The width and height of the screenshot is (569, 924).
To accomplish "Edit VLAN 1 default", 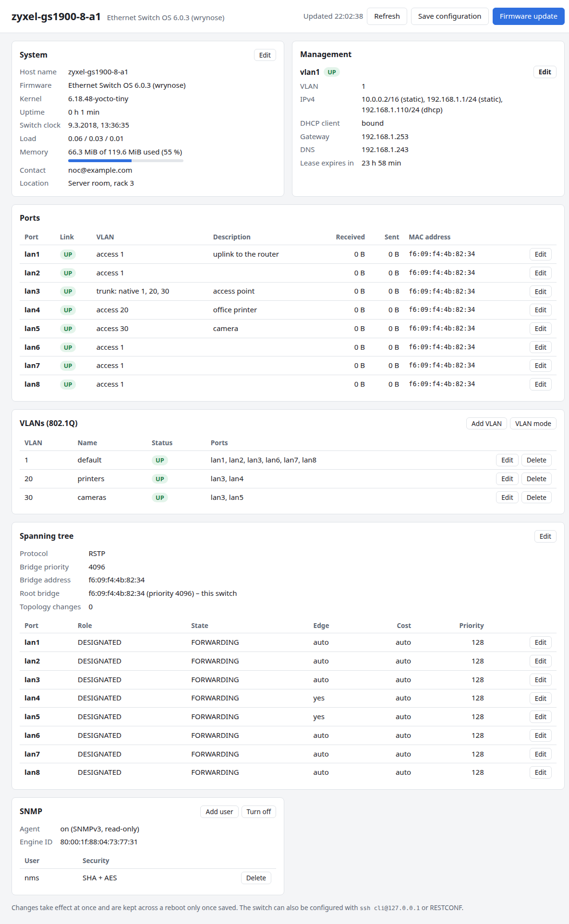I will click(507, 460).
